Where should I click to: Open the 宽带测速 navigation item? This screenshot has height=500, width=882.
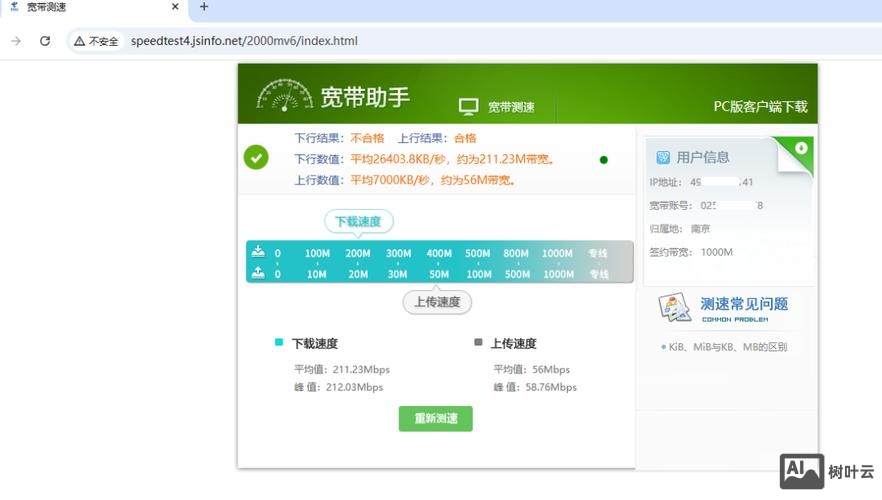(x=511, y=107)
